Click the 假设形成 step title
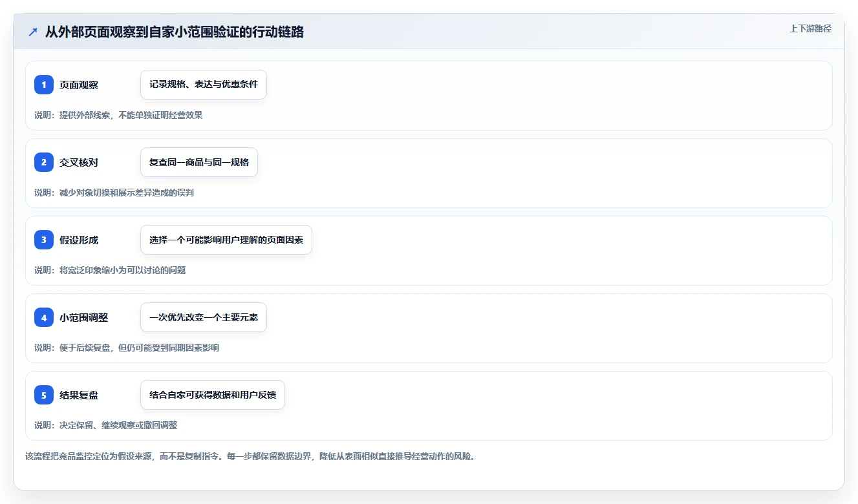858x504 pixels. (79, 240)
